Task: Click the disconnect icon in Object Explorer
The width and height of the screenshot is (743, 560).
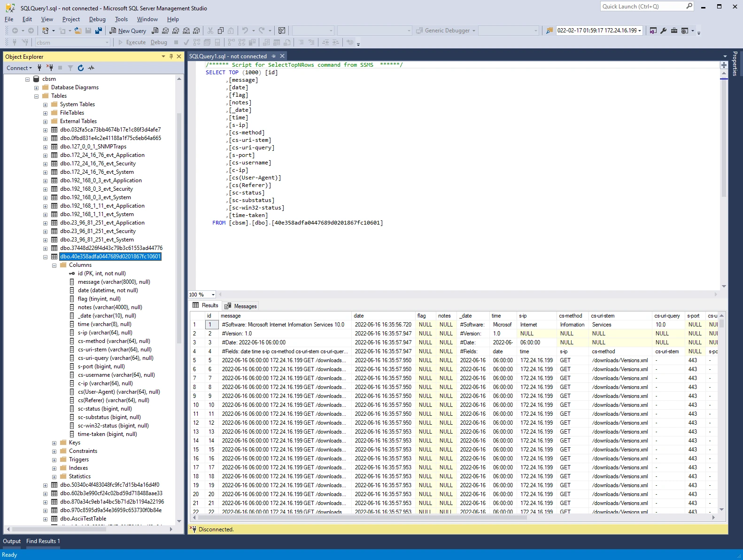Action: coord(50,68)
